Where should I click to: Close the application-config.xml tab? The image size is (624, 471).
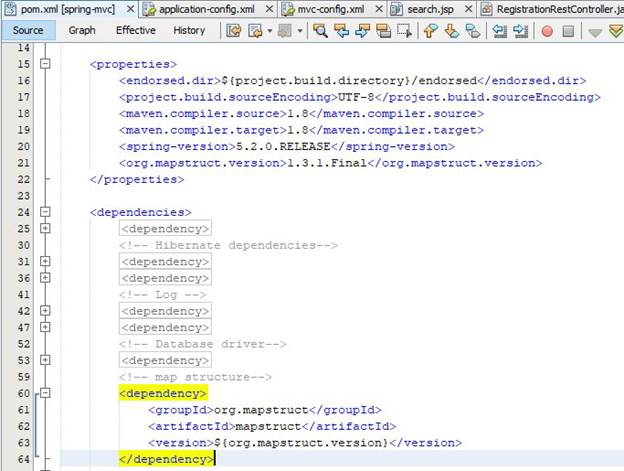click(269, 9)
